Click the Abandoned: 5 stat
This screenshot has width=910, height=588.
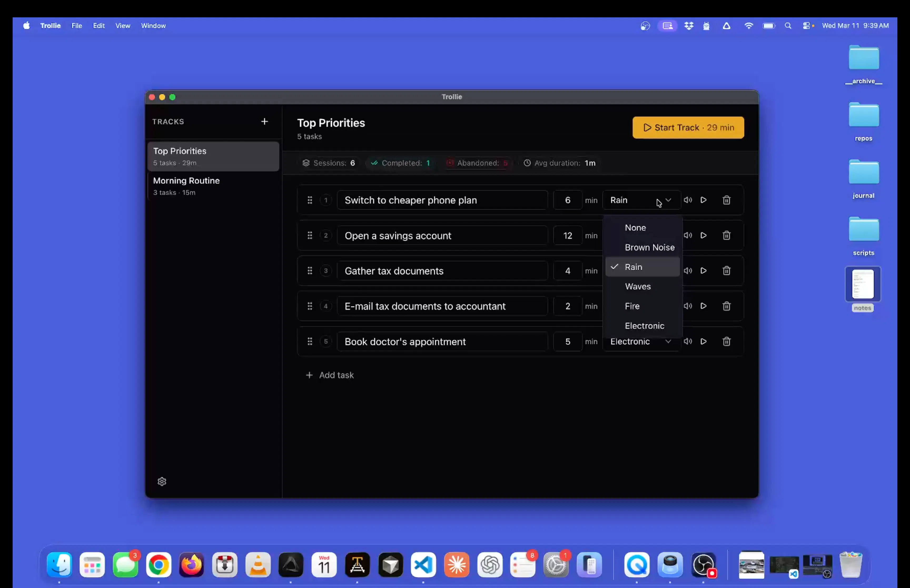click(477, 163)
